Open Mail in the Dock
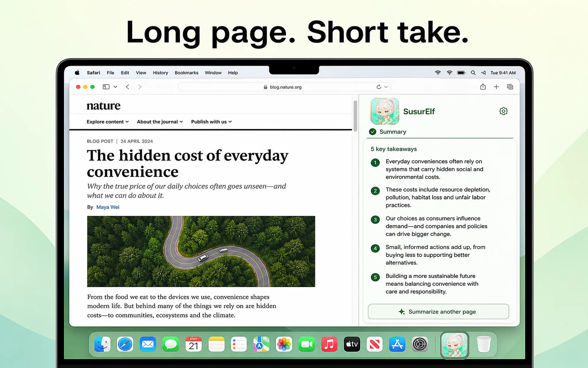This screenshot has width=588, height=368. pyautogui.click(x=148, y=344)
